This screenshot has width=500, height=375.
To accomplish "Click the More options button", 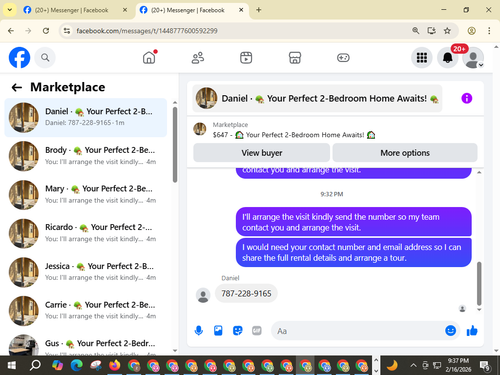I will coord(405,153).
